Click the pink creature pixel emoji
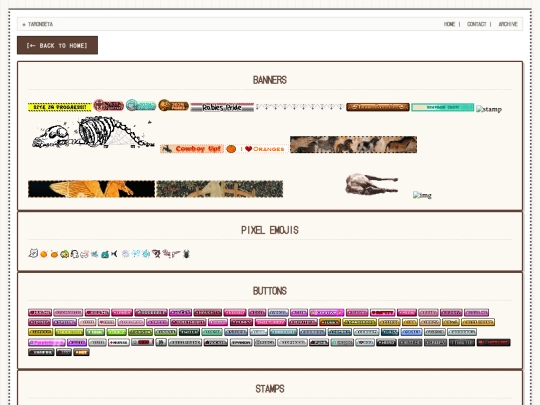The image size is (540, 405). (167, 253)
